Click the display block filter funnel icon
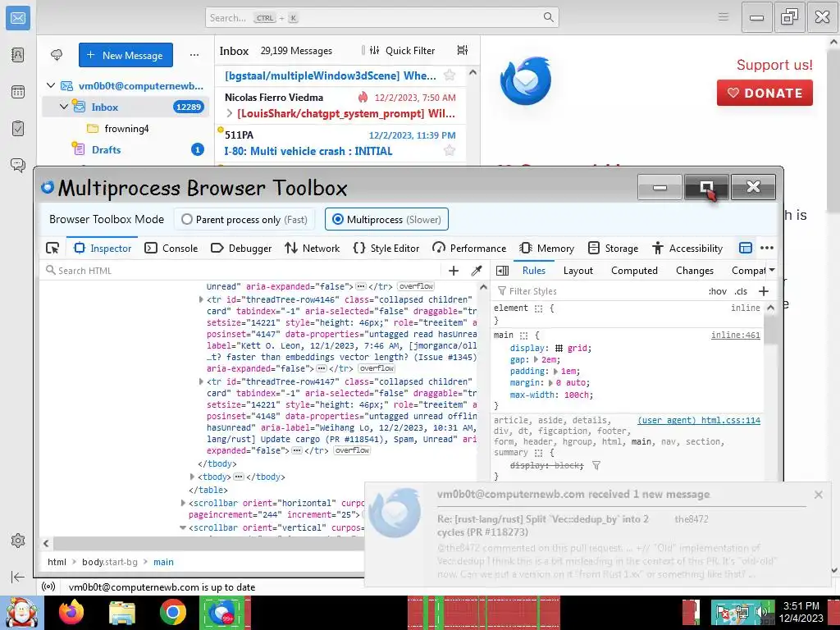The image size is (840, 630). (596, 466)
